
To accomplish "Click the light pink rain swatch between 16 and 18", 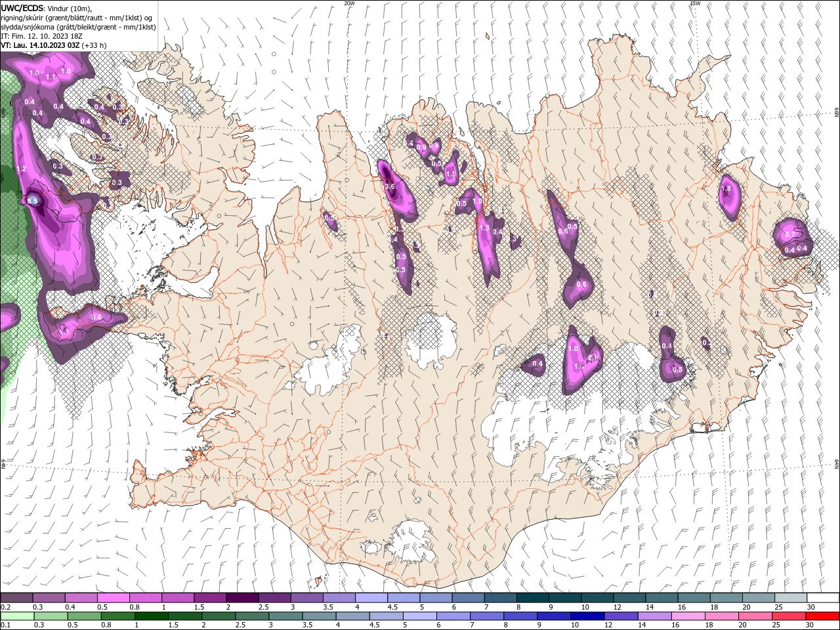I will 687,616.
